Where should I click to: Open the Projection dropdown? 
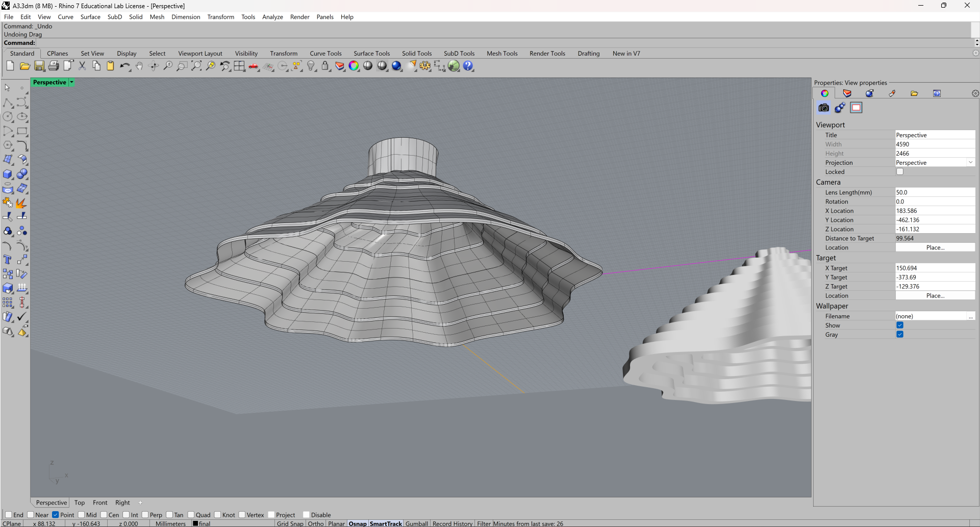click(x=970, y=163)
